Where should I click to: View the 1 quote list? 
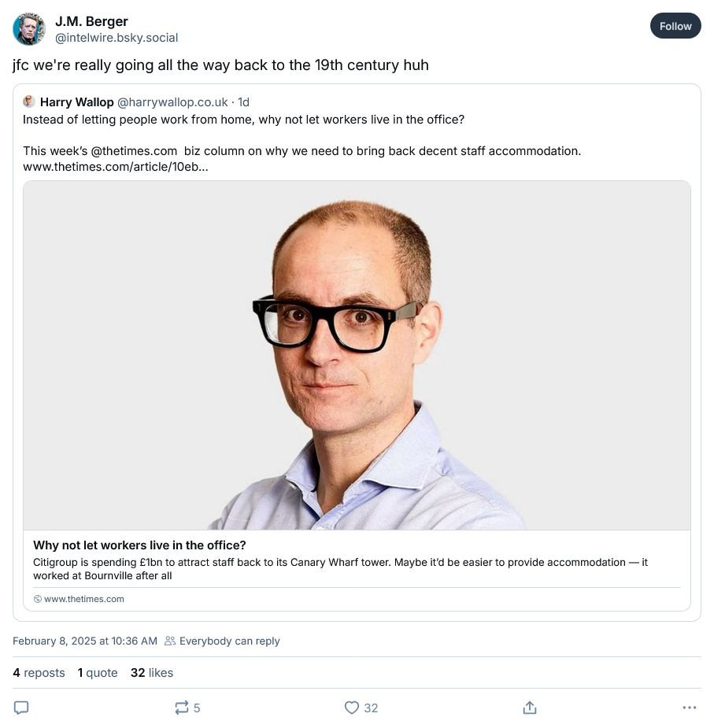tap(98, 673)
